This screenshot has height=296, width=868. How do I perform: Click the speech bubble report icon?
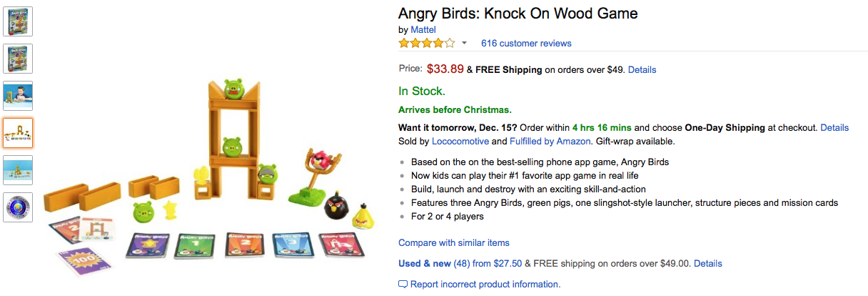tap(403, 285)
